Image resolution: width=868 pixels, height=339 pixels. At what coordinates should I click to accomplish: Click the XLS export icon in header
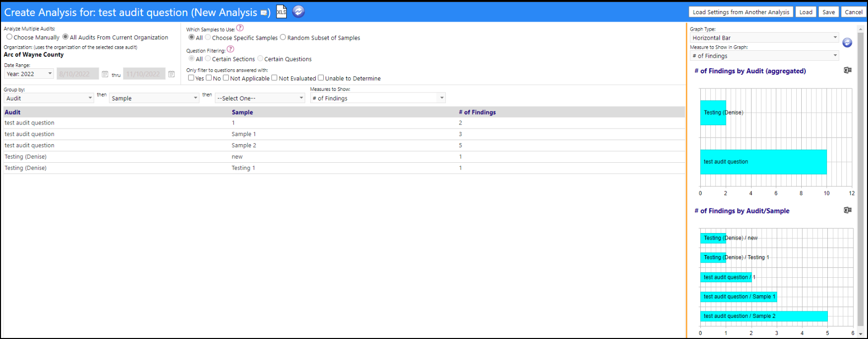281,12
